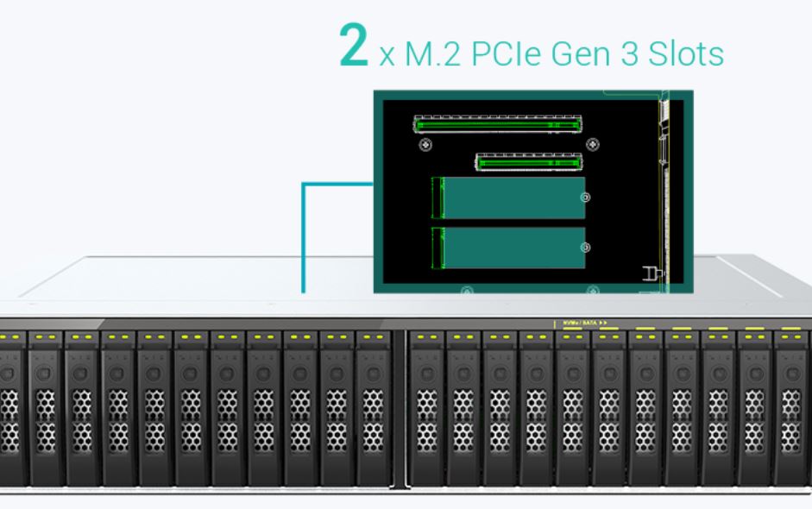Click the screw hole left of diagram below long connector

(425, 144)
